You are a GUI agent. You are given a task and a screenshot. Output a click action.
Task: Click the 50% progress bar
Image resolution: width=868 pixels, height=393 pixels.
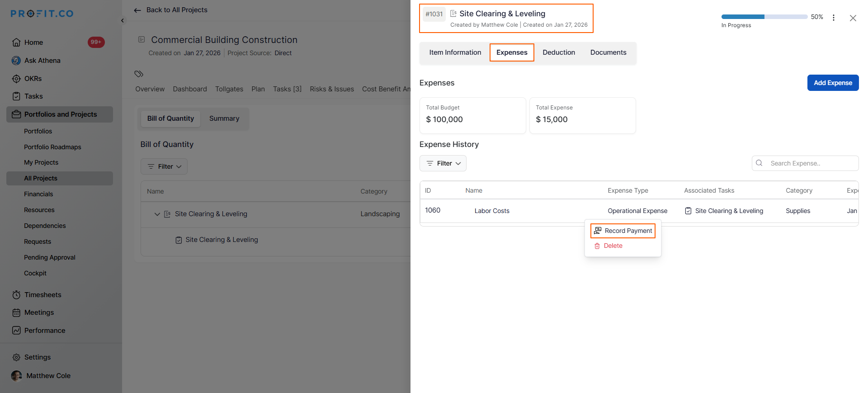point(764,17)
